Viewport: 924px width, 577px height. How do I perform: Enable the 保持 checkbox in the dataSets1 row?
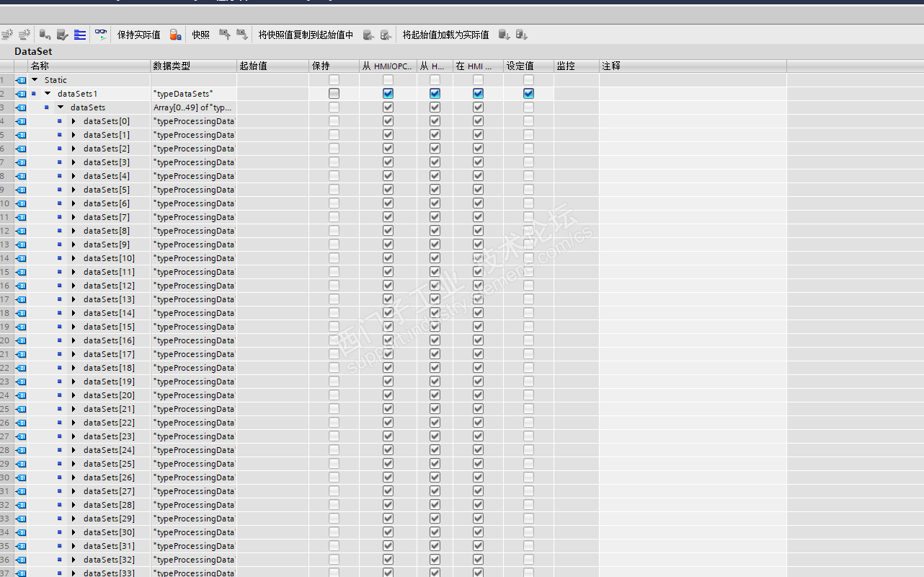[334, 94]
